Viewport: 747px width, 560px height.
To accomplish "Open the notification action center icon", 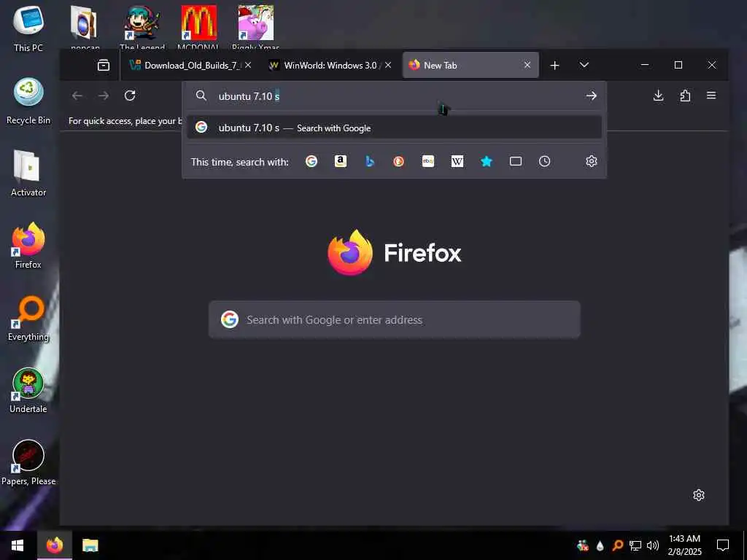I will [723, 545].
